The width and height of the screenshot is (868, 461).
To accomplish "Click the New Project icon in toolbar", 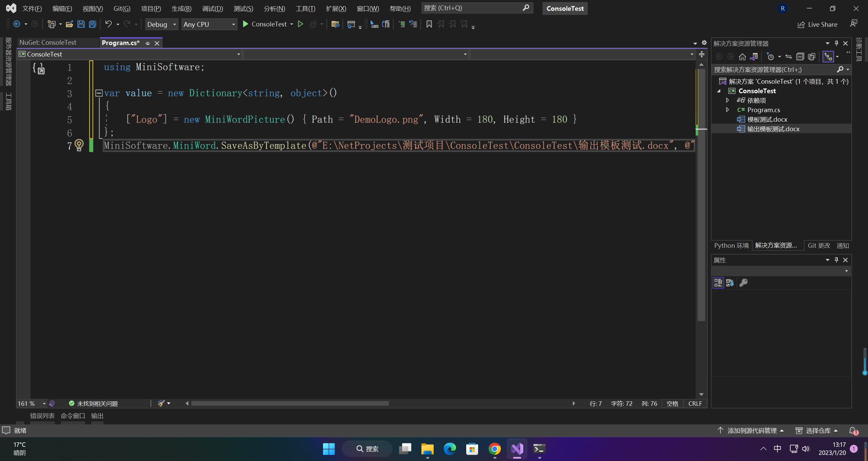I will pos(52,24).
